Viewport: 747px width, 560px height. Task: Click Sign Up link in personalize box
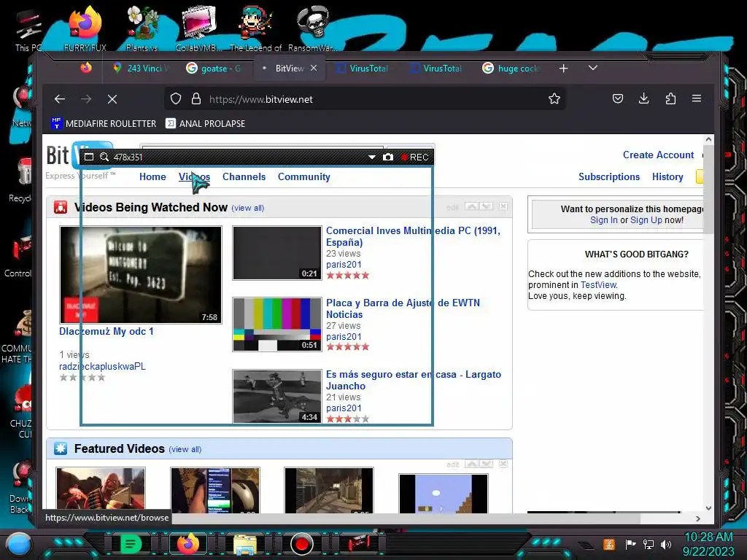click(x=646, y=220)
